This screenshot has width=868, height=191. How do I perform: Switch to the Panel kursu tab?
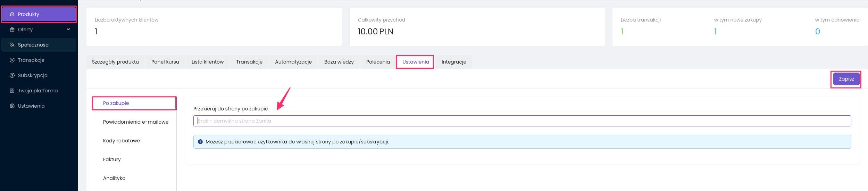pos(165,62)
